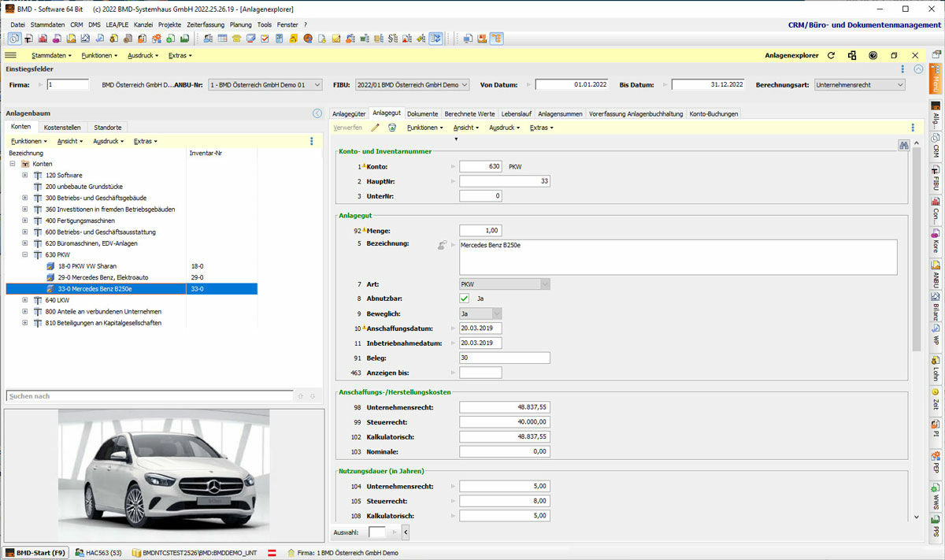Click the refresh icon beside Anlagenexplorer
The image size is (945, 560).
831,55
